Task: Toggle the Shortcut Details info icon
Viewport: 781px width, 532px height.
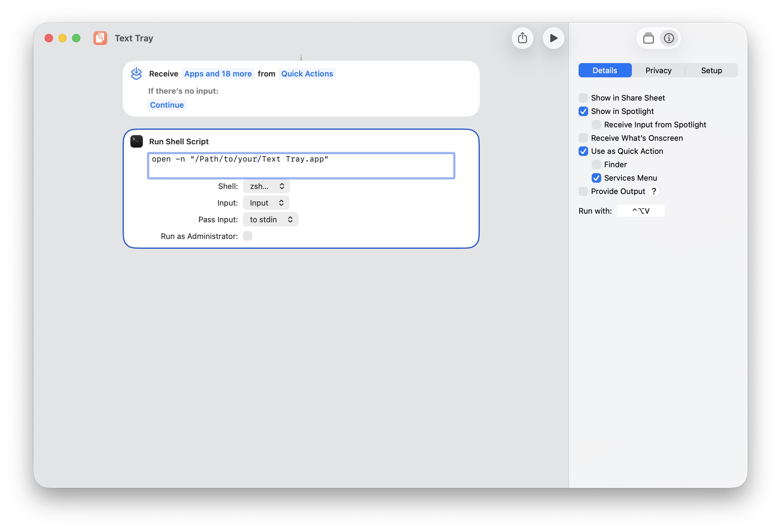Action: pos(669,38)
